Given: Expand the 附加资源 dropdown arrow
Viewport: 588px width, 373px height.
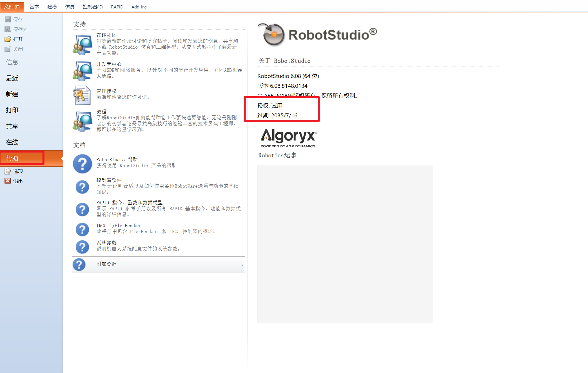Looking at the screenshot, I should tap(242, 265).
